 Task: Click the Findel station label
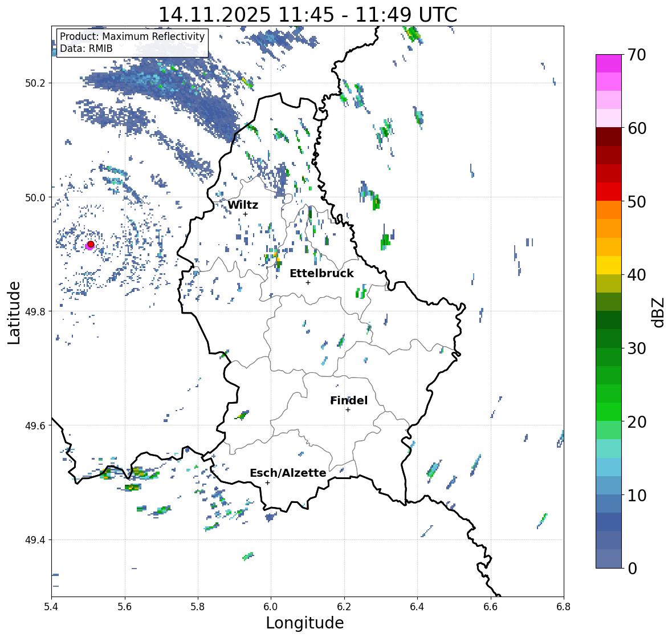click(x=349, y=400)
